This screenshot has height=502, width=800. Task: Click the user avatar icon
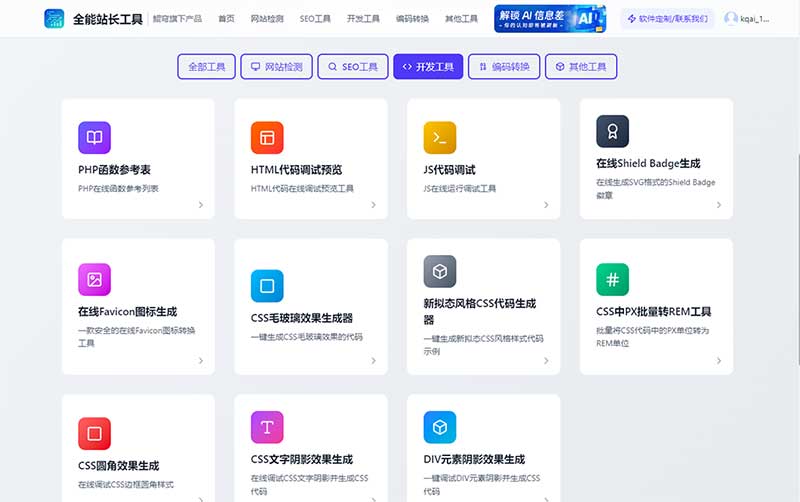coord(731,19)
